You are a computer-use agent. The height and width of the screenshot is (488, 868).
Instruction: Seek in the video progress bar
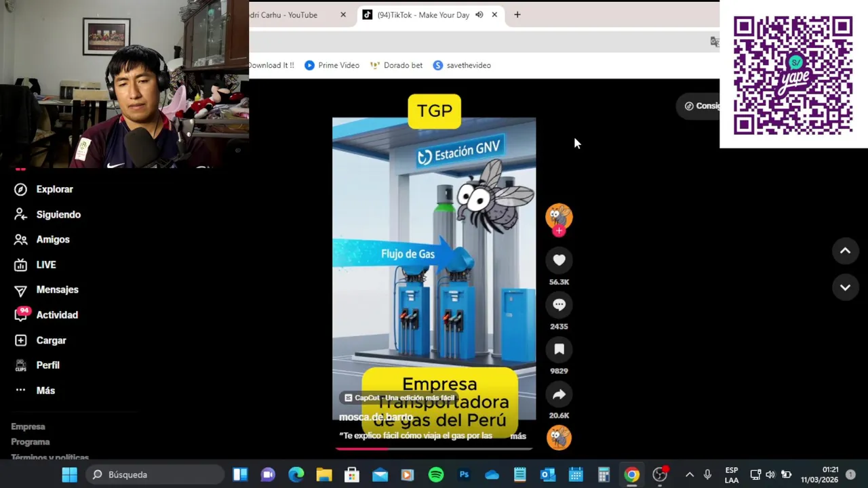(x=434, y=448)
